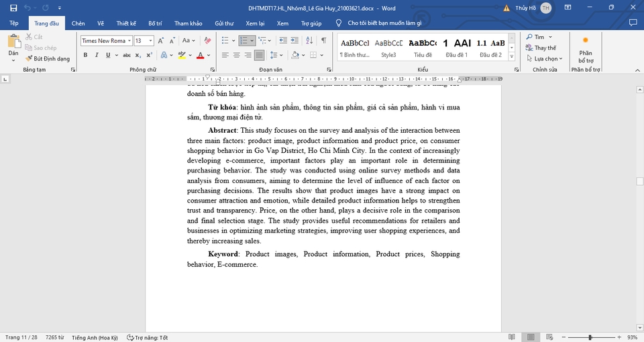Toggle show paragraph marks (¶)
Image resolution: width=644 pixels, height=342 pixels.
324,40
